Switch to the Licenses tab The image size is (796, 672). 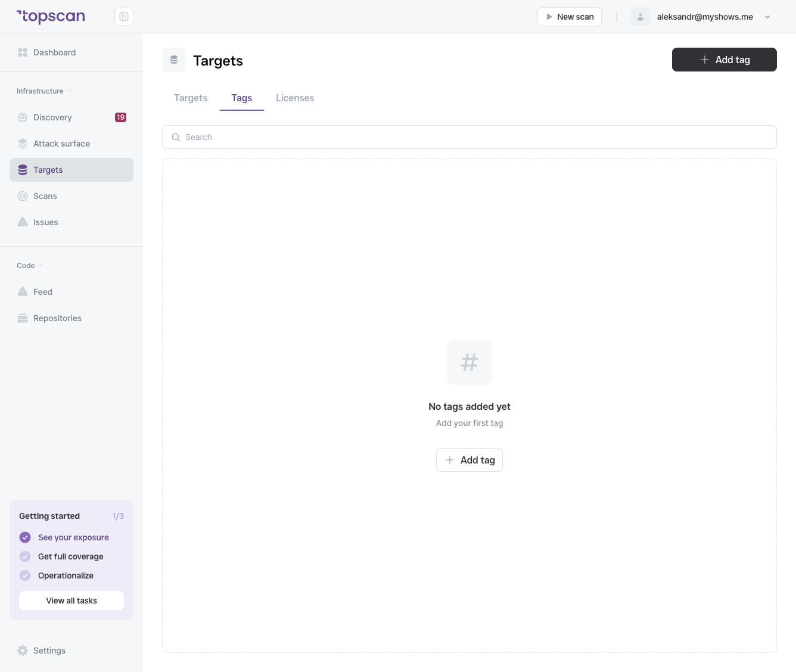[295, 98]
